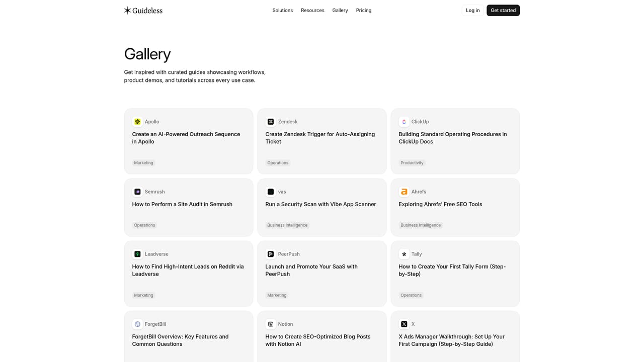Click the Ahrefs name label
644x362 pixels.
[419, 192]
